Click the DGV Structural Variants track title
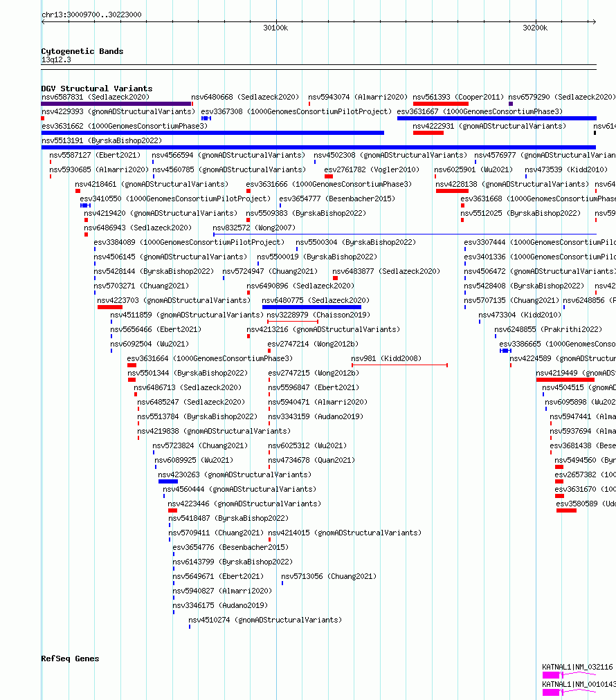Viewport: 616px width, 700px height. coord(97,89)
